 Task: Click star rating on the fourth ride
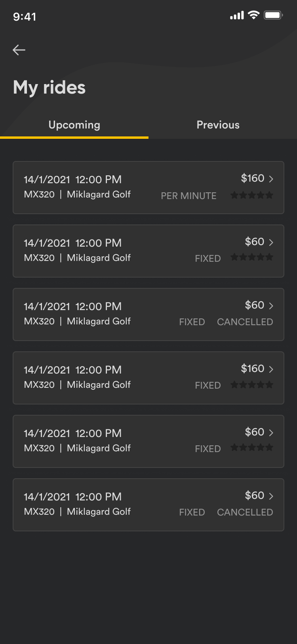252,385
